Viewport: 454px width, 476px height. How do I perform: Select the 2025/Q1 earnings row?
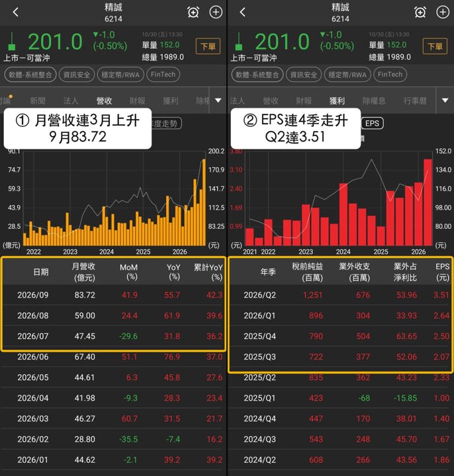(x=340, y=398)
